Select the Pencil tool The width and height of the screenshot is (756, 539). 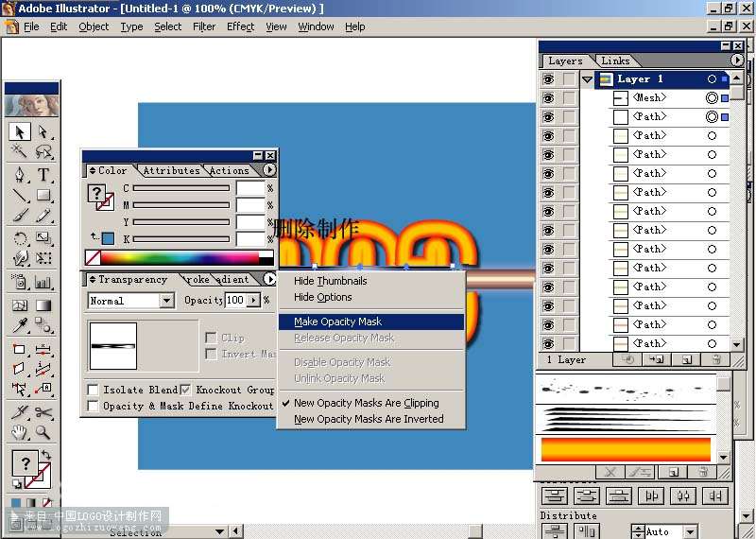pyautogui.click(x=43, y=215)
